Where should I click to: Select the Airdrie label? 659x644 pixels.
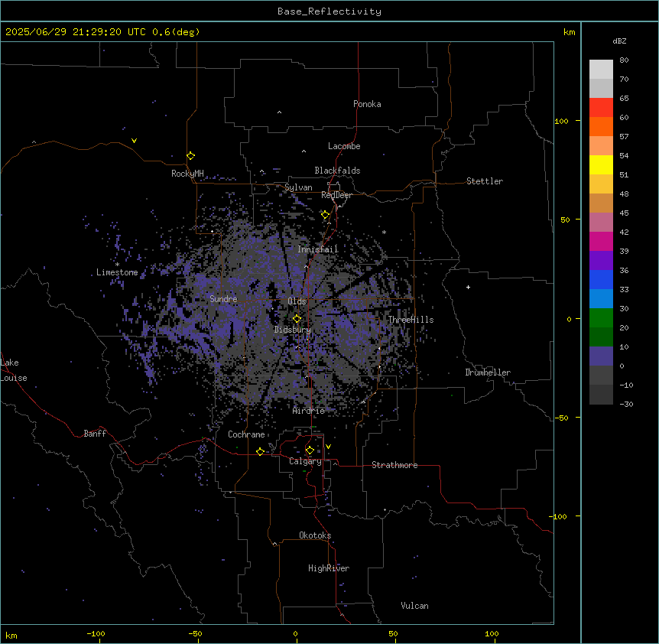309,411
